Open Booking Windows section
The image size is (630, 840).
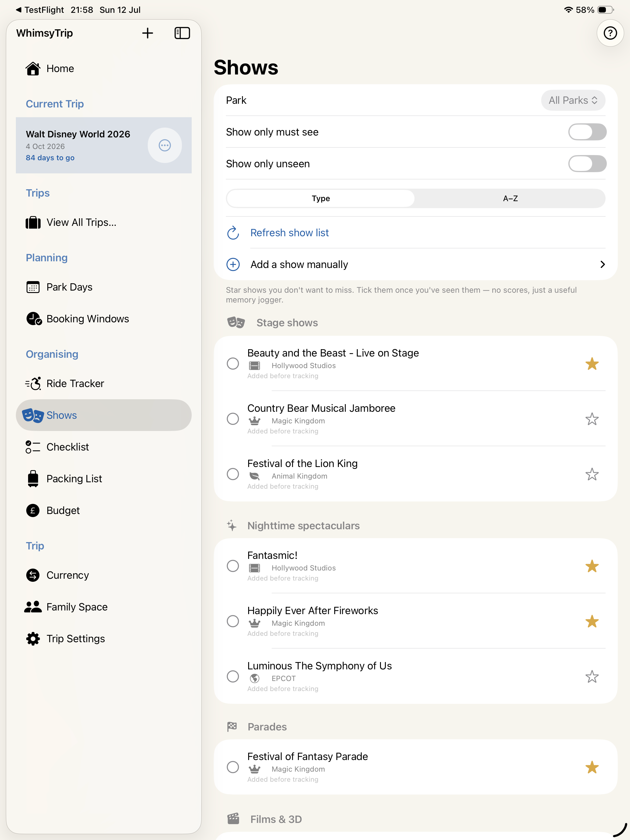104,319
